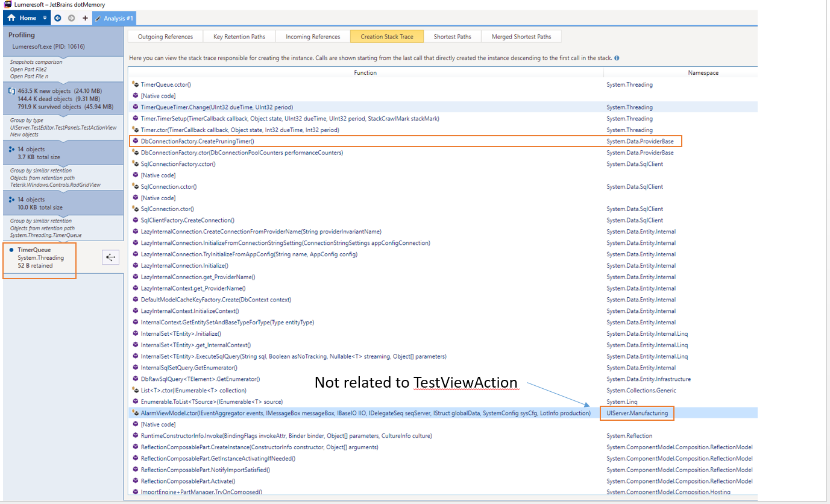This screenshot has height=504, width=830.
Task: Select ReflectionComposablePart.GetInstanceActivatingIfNeeded row
Action: click(443, 458)
